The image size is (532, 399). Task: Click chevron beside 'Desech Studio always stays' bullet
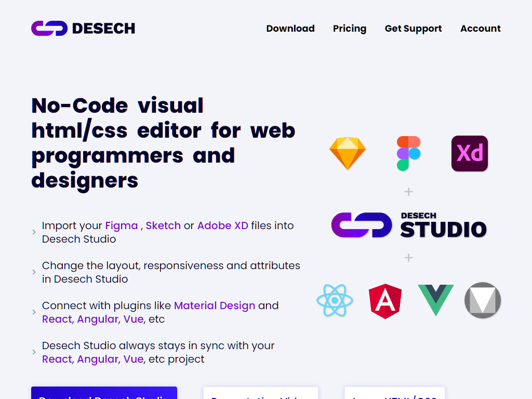pos(34,352)
